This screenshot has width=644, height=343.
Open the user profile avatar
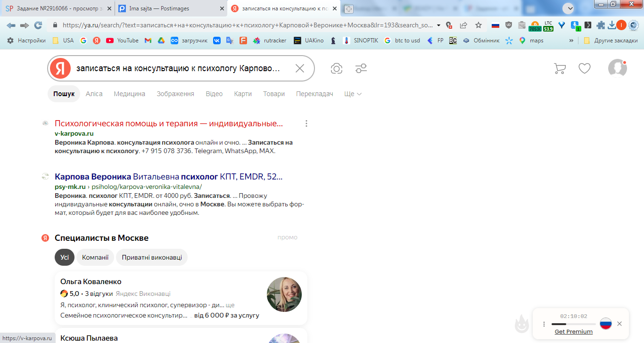pos(618,68)
